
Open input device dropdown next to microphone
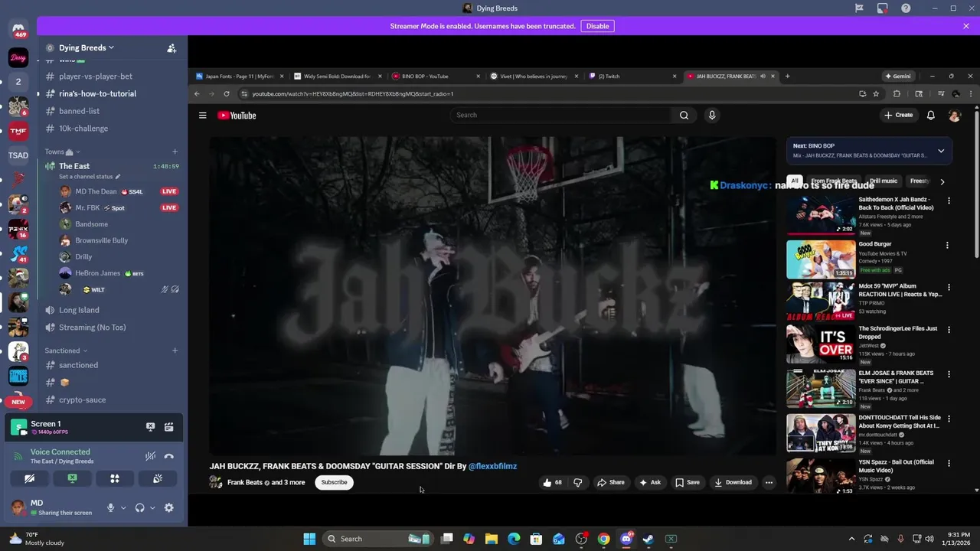tap(123, 507)
